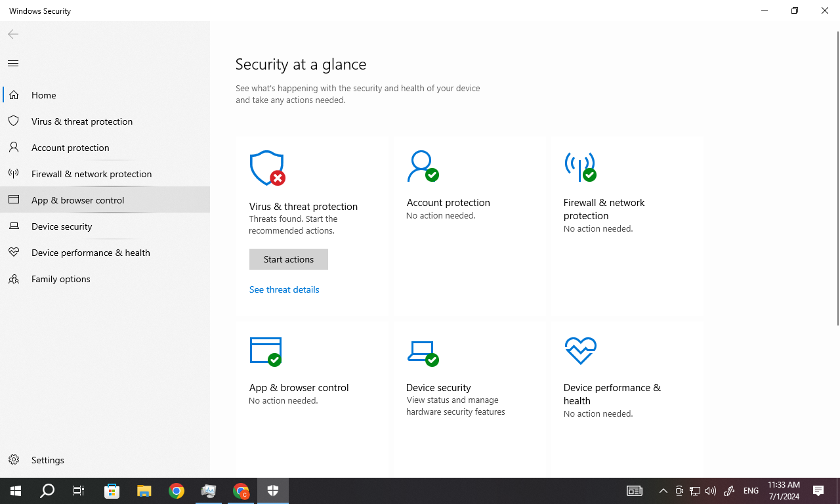Click the browser window icon on the App & browser control card
Screen dimensions: 840x504
coord(266,351)
